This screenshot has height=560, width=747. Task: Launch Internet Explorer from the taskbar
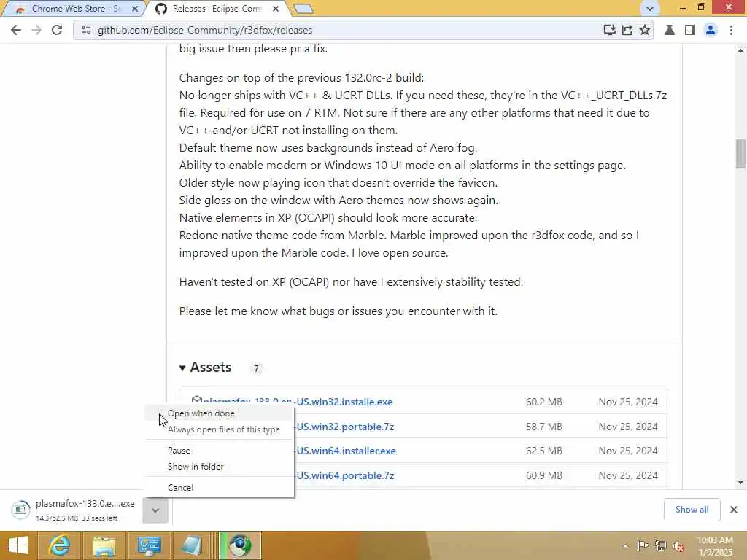60,545
